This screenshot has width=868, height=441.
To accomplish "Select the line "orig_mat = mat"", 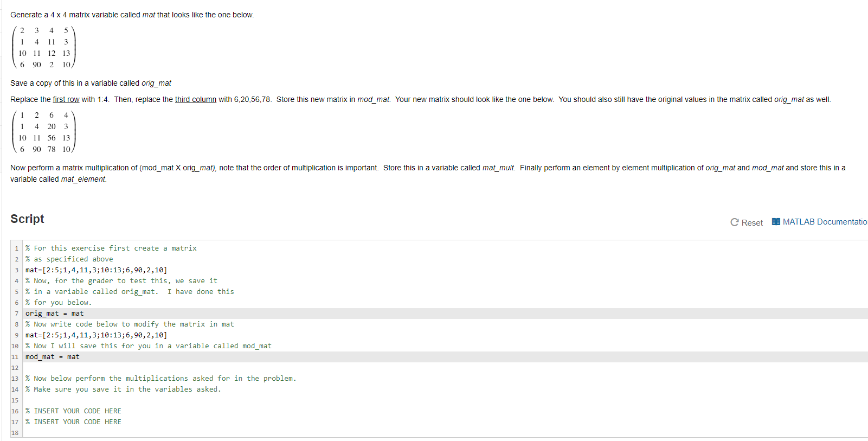I will coord(55,314).
